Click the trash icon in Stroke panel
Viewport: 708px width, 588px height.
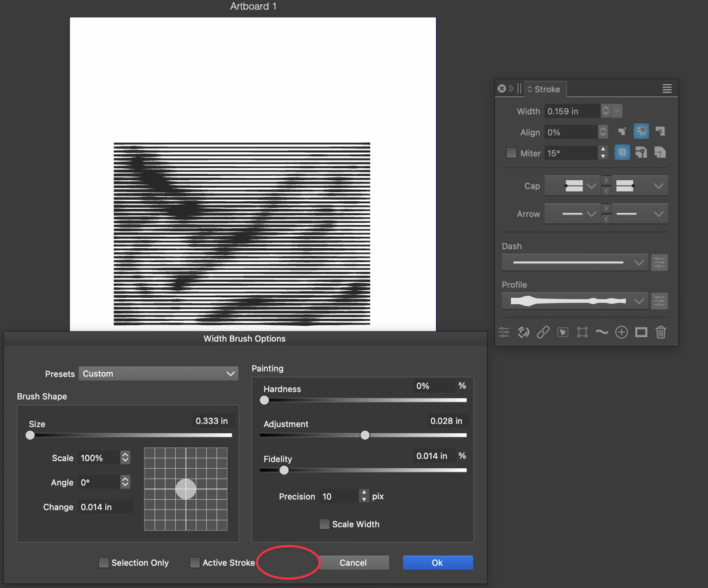[660, 332]
